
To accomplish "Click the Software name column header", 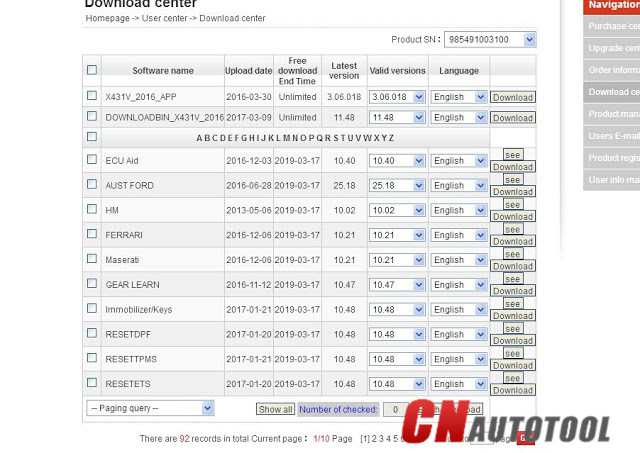I will (163, 71).
